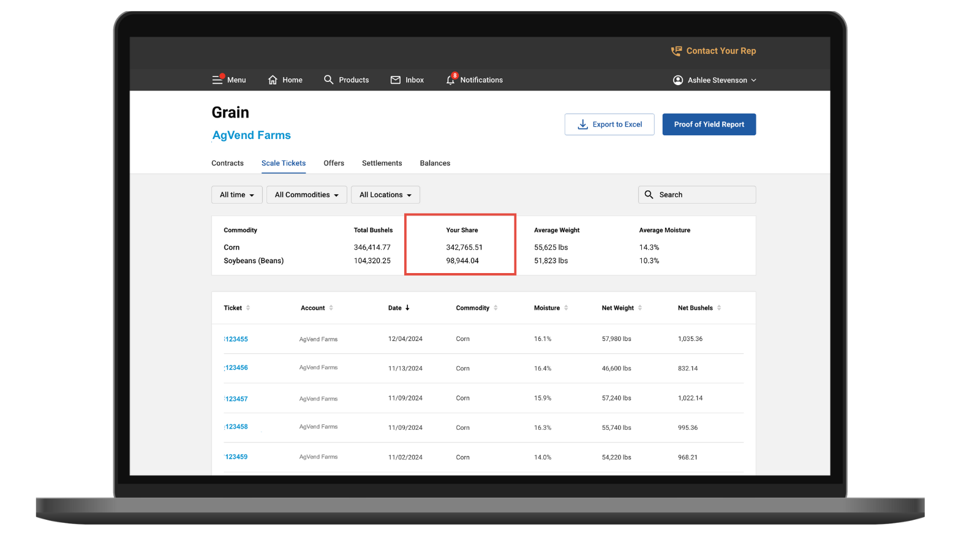Image resolution: width=980 pixels, height=551 pixels.
Task: Select the Scale Tickets tab
Action: coord(284,163)
